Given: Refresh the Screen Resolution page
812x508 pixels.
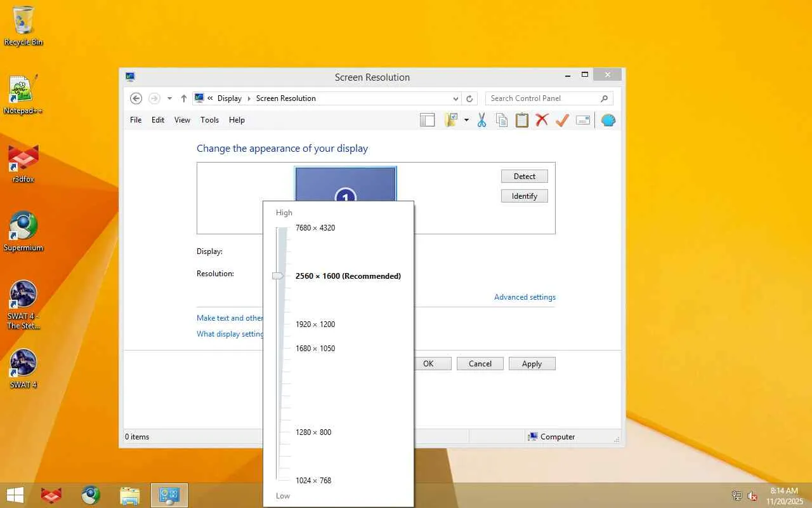Looking at the screenshot, I should coord(469,98).
